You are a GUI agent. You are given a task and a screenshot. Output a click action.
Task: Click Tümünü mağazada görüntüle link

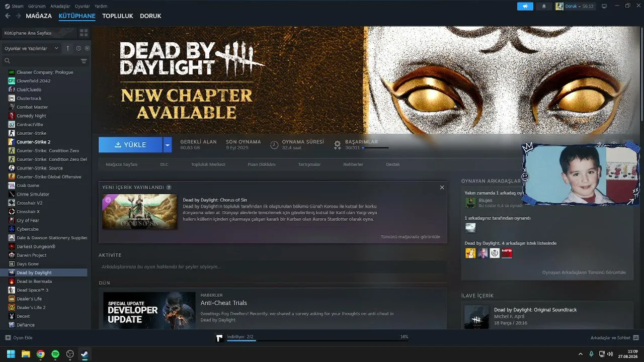pyautogui.click(x=411, y=237)
